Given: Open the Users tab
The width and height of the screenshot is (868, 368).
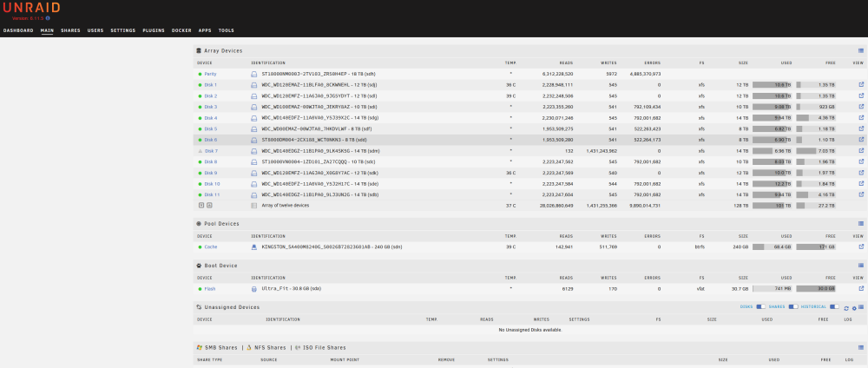Looking at the screenshot, I should [x=95, y=30].
